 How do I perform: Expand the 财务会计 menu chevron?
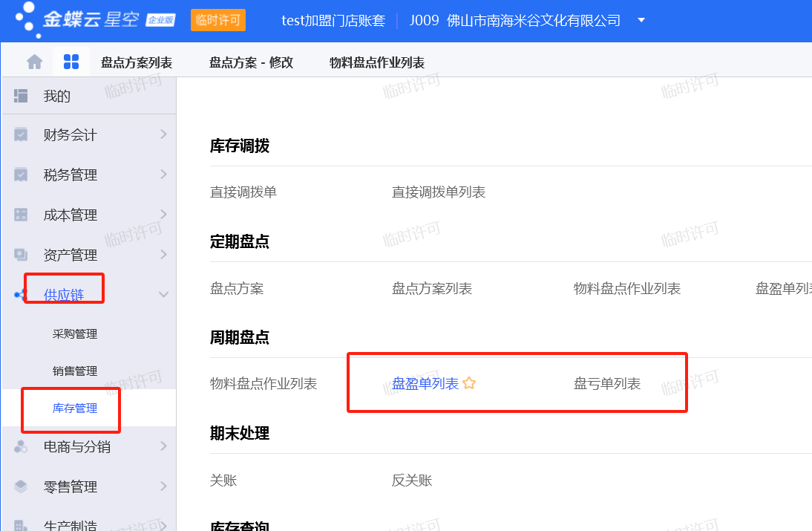(x=164, y=134)
